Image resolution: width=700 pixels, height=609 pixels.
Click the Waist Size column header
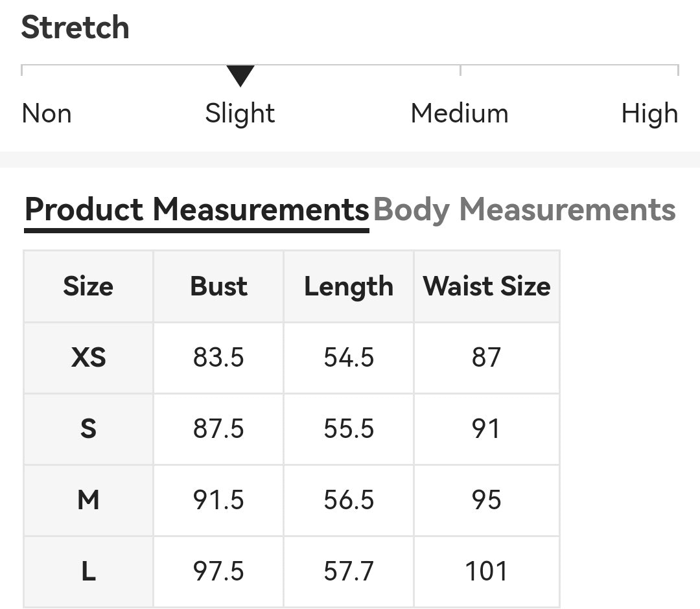point(487,286)
